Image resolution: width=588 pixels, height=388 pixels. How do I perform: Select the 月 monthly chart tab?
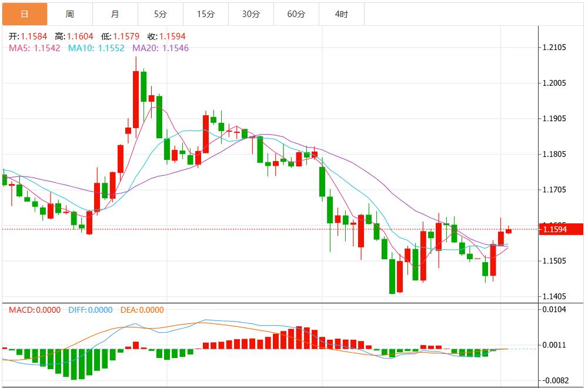(x=115, y=14)
